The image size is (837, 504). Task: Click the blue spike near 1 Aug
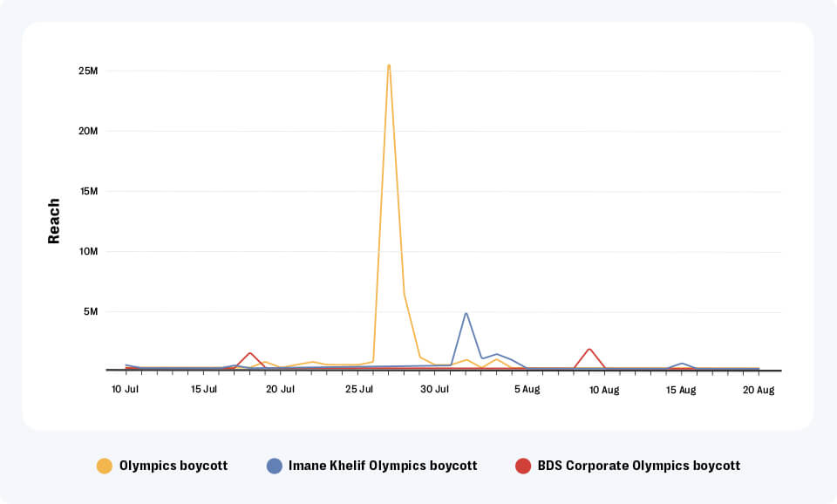467,311
